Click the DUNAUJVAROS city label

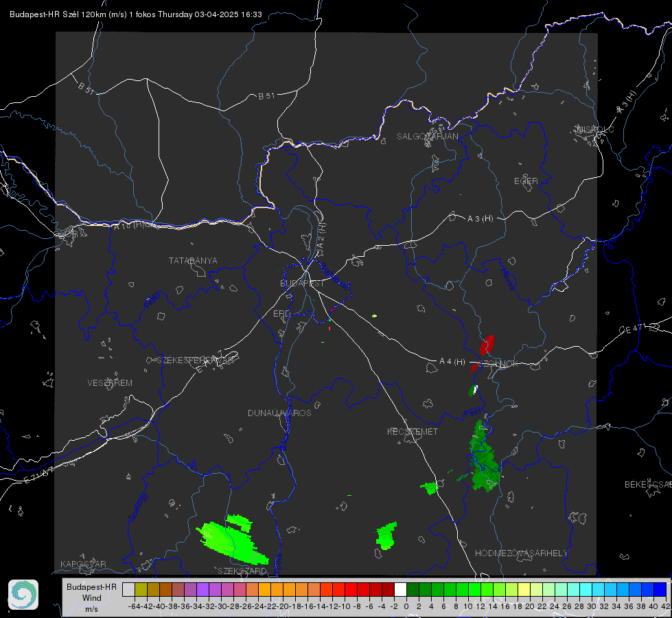tap(279, 413)
